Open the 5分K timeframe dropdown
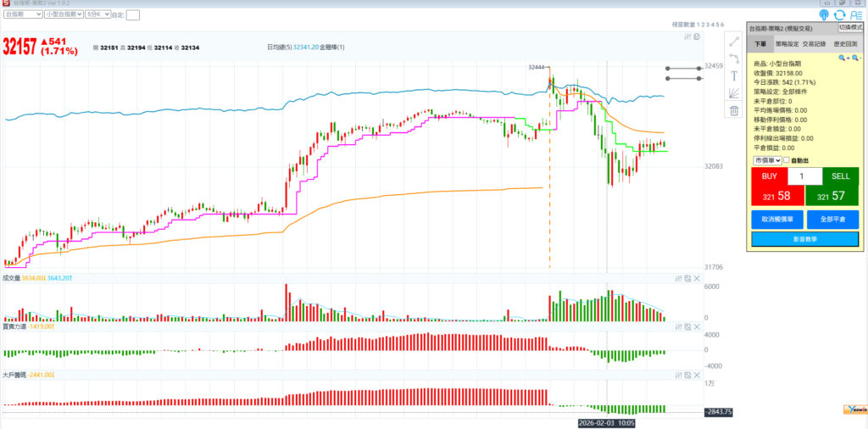This screenshot has width=868, height=429. point(98,14)
